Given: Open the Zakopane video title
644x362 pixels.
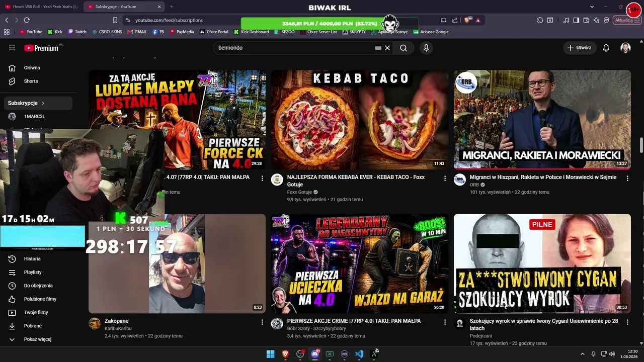Looking at the screenshot, I should (x=116, y=321).
